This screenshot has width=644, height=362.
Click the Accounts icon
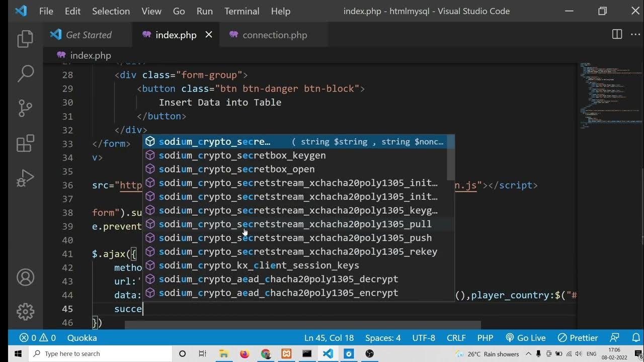pyautogui.click(x=25, y=277)
